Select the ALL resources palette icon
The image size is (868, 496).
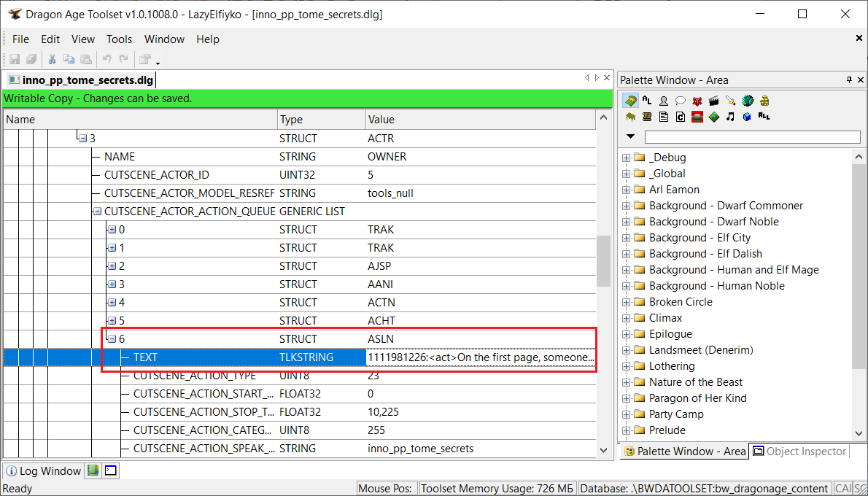(764, 116)
